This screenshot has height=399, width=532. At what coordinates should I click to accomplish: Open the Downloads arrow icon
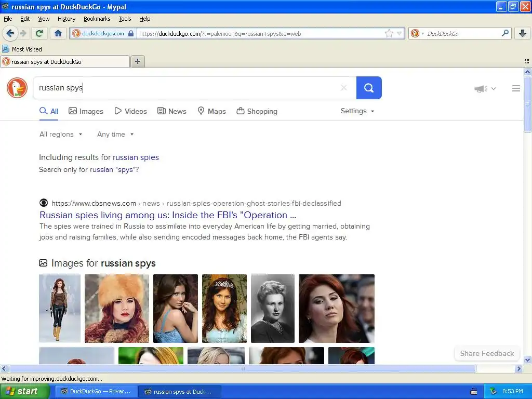click(x=523, y=33)
